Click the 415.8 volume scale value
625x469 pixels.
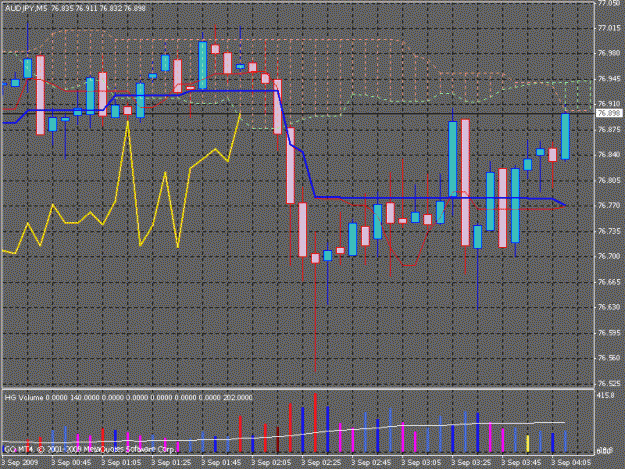click(x=606, y=395)
